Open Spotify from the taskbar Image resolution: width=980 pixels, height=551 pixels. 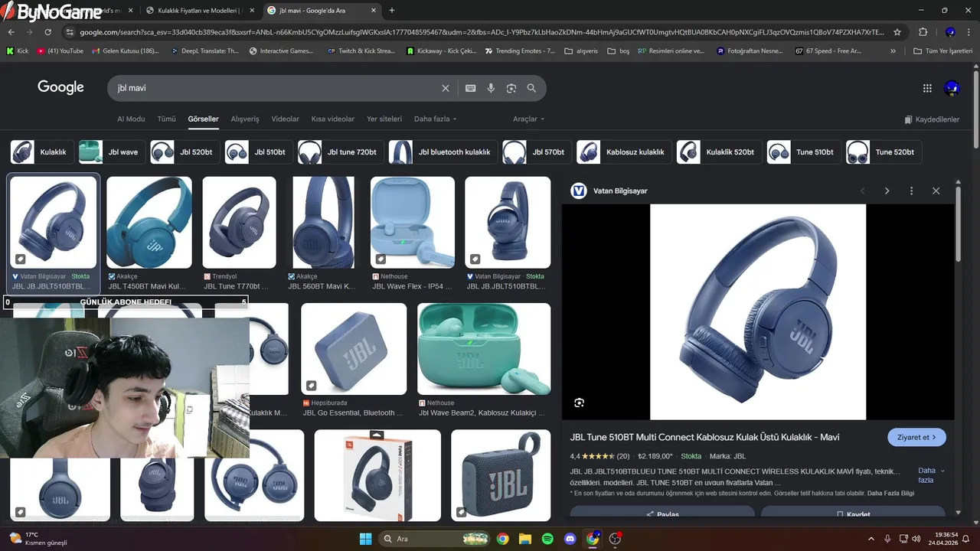(x=547, y=539)
